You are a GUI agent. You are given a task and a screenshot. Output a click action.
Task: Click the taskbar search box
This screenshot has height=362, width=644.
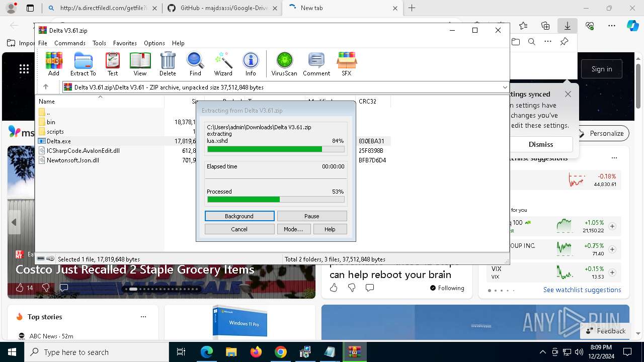click(97, 352)
